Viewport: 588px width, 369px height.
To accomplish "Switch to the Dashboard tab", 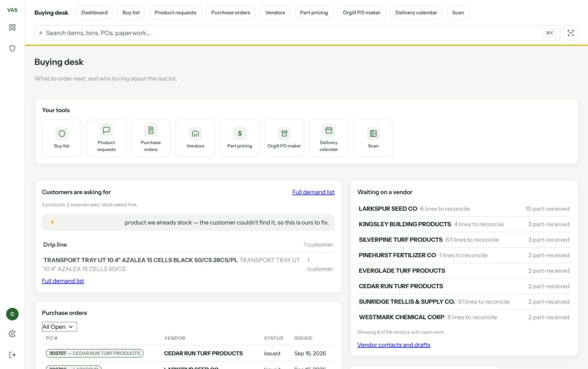I will (x=94, y=13).
